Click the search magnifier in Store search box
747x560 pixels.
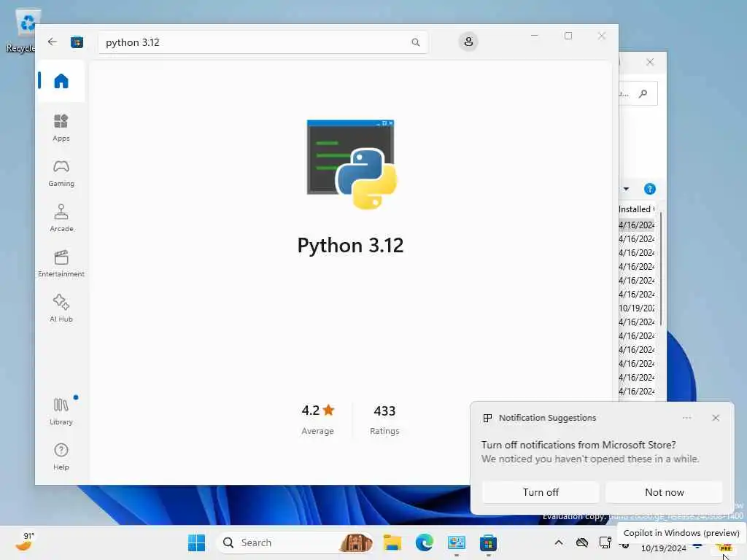415,42
